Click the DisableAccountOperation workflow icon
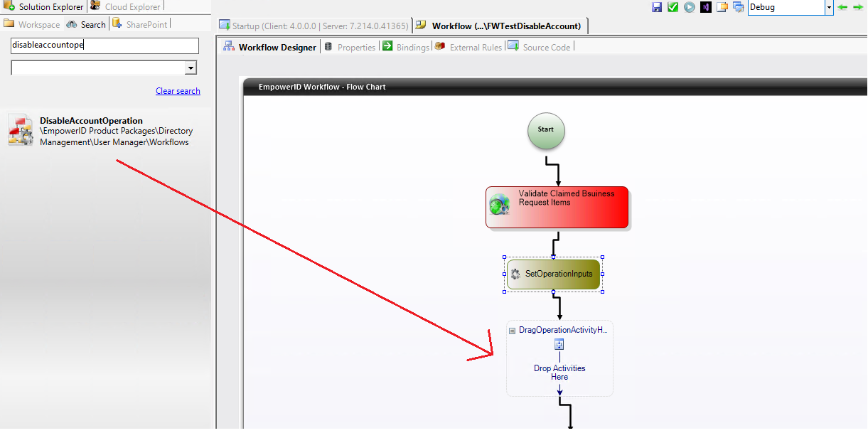The width and height of the screenshot is (868, 433). click(21, 129)
